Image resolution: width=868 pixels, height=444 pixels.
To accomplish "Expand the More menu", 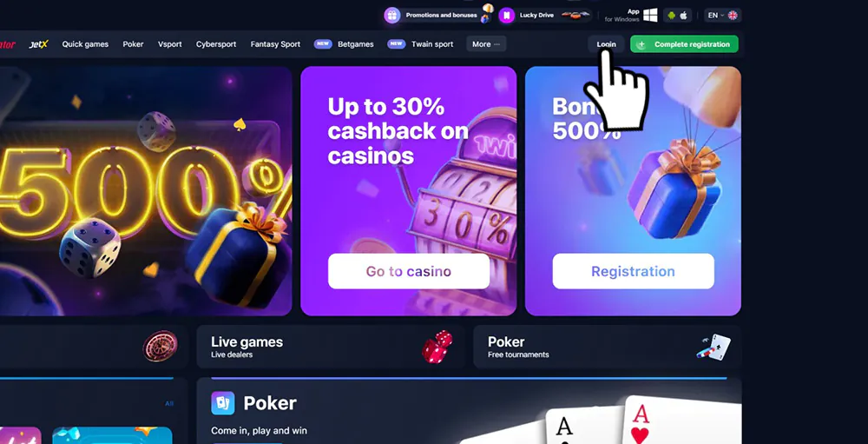I will (x=486, y=44).
